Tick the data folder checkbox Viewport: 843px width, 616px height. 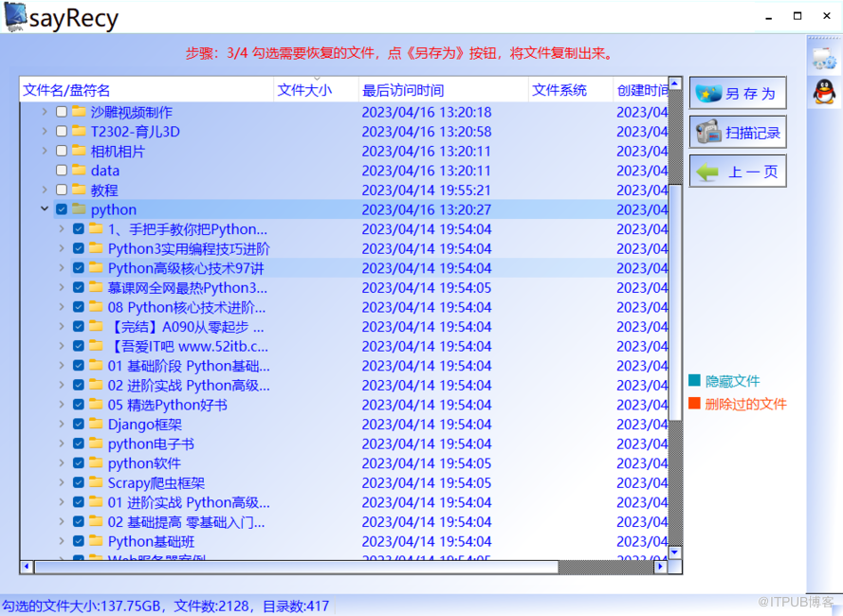tap(62, 171)
